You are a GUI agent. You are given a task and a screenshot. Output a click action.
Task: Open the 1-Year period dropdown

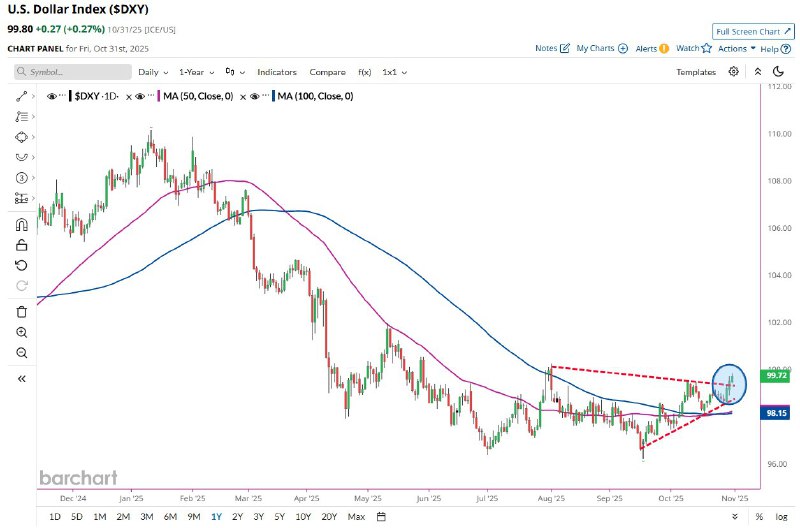point(196,72)
